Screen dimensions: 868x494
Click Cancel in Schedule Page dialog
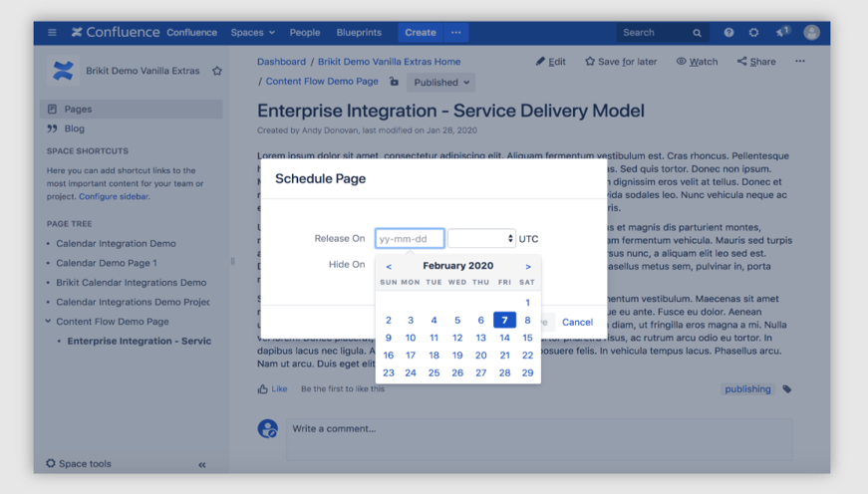(577, 322)
